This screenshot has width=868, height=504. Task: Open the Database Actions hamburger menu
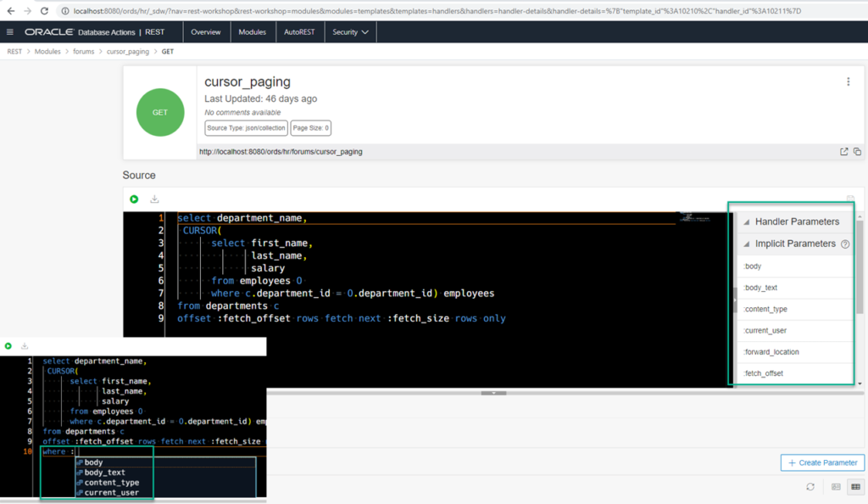pyautogui.click(x=10, y=31)
